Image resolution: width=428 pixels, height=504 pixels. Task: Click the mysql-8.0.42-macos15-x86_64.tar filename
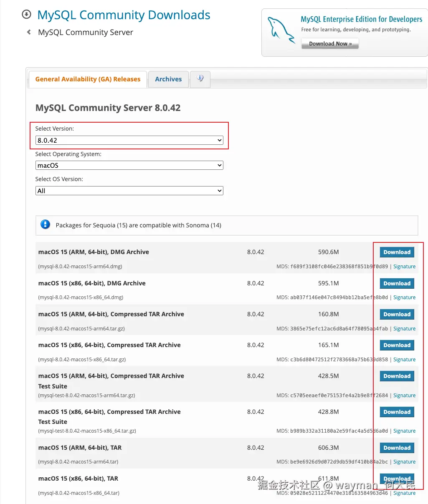(79, 493)
